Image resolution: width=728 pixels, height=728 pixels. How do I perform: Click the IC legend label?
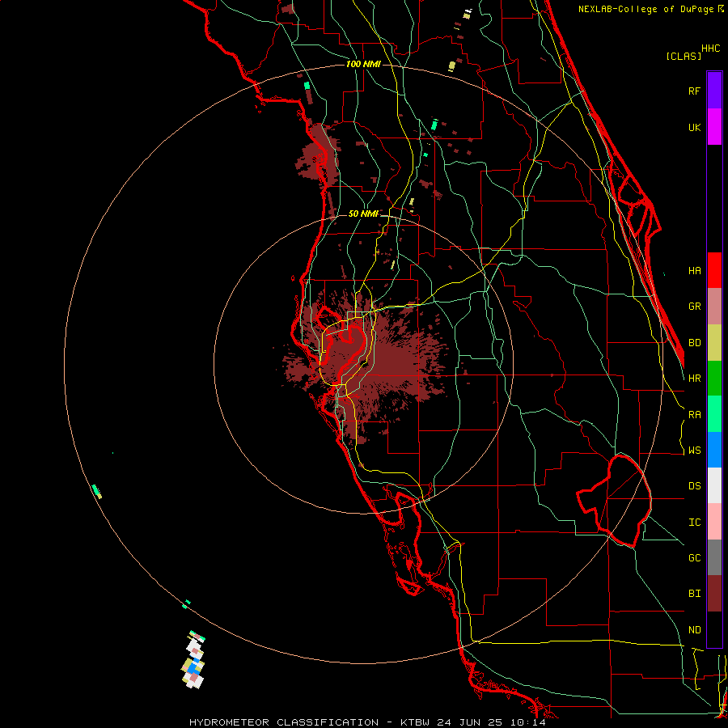694,523
